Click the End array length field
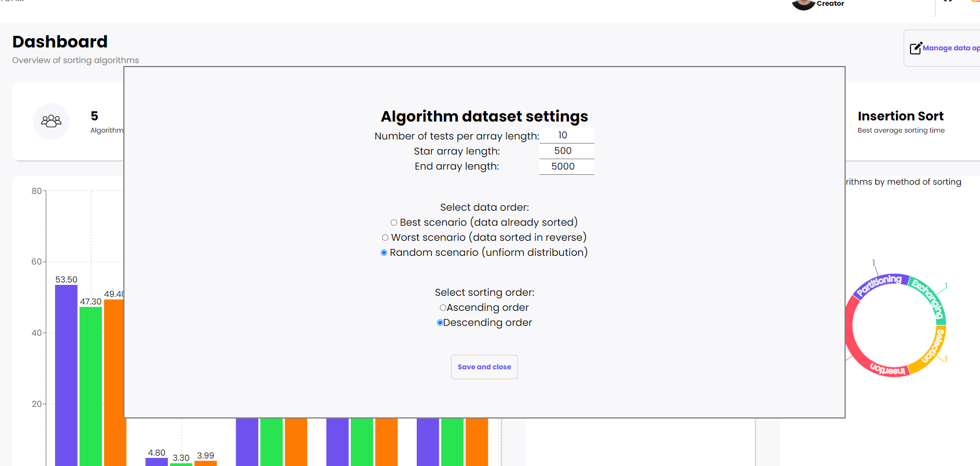Image resolution: width=980 pixels, height=466 pixels. pos(567,167)
